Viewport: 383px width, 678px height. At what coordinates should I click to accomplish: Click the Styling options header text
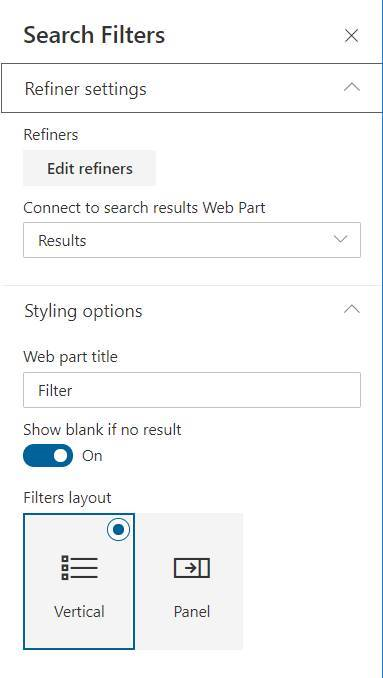83,311
